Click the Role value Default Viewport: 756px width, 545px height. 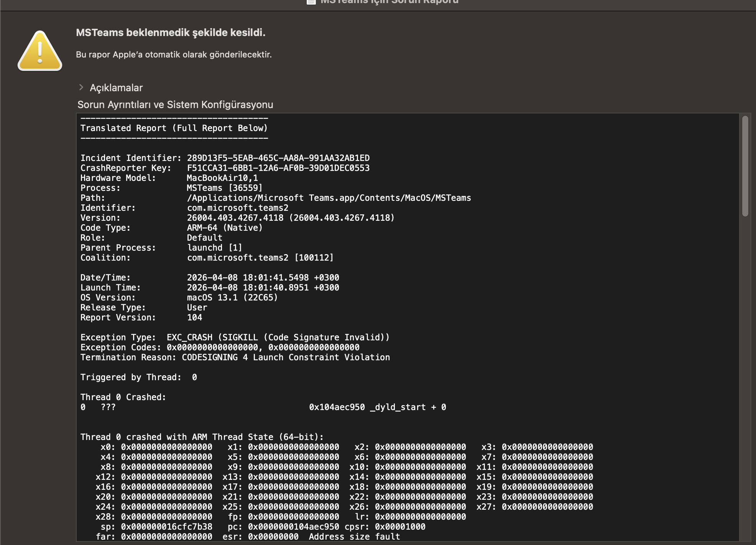[x=205, y=238]
